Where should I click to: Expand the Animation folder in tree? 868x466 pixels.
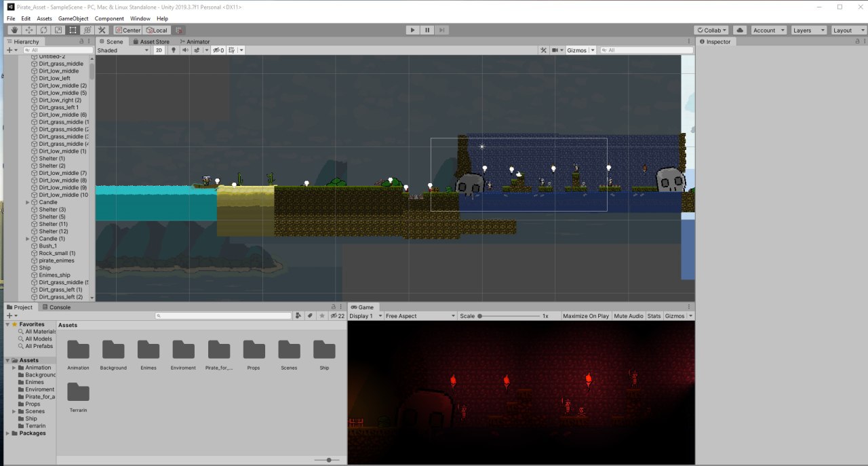pos(14,368)
